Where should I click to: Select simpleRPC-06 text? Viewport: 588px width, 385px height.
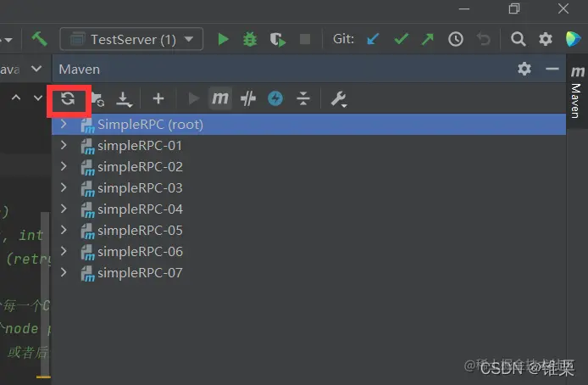140,251
